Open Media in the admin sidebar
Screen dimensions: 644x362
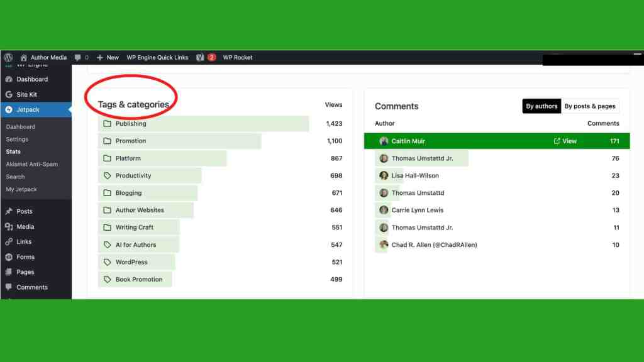tap(25, 226)
